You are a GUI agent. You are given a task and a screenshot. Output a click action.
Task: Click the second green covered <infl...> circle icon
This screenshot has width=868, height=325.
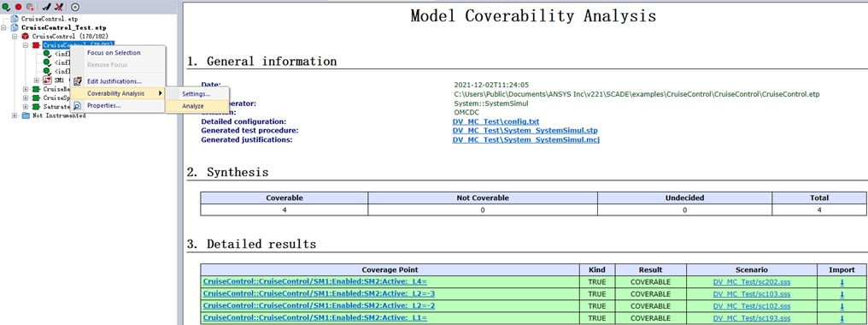47,62
